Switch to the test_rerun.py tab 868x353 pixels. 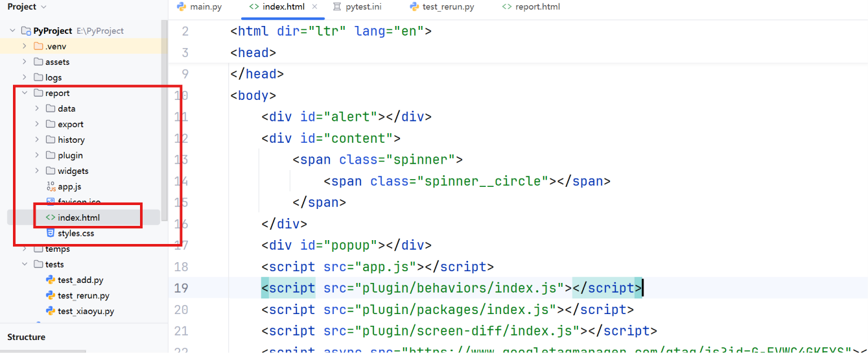click(x=441, y=7)
